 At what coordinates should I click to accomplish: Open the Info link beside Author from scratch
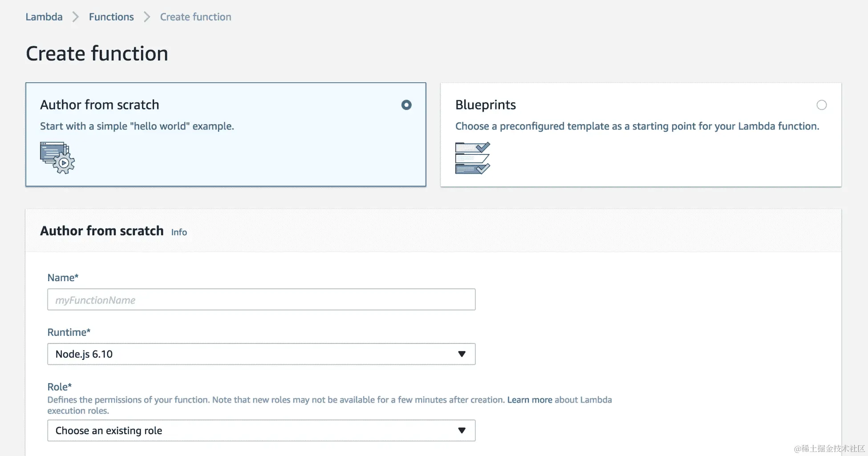pos(179,232)
